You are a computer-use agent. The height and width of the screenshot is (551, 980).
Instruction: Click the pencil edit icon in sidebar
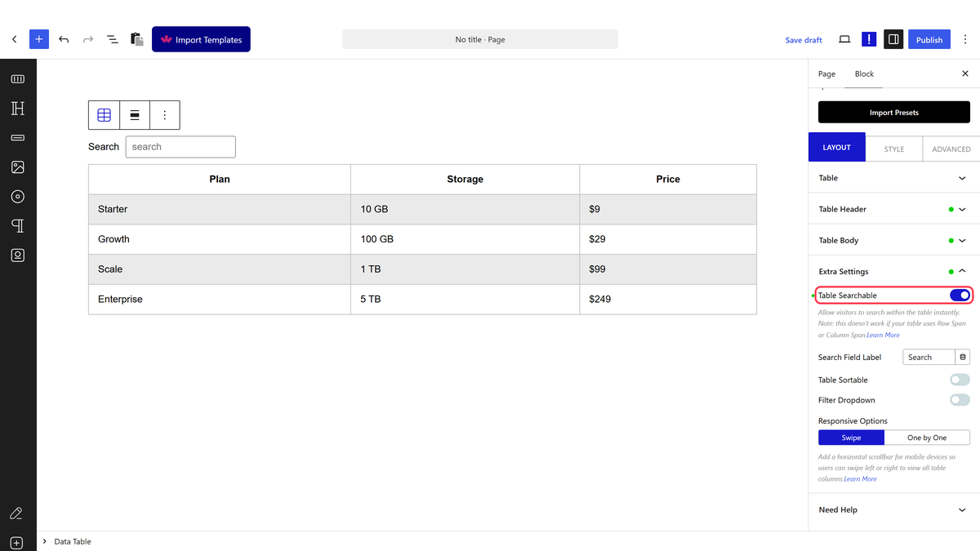click(16, 513)
